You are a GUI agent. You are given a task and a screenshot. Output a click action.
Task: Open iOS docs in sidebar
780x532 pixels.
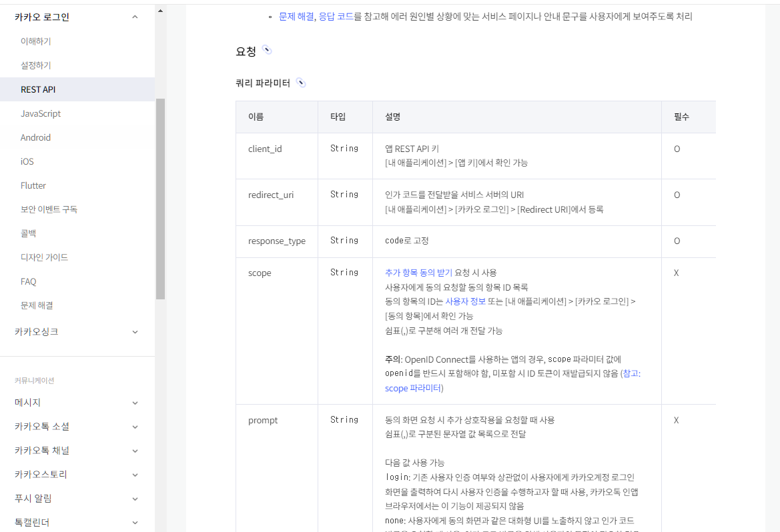27,161
